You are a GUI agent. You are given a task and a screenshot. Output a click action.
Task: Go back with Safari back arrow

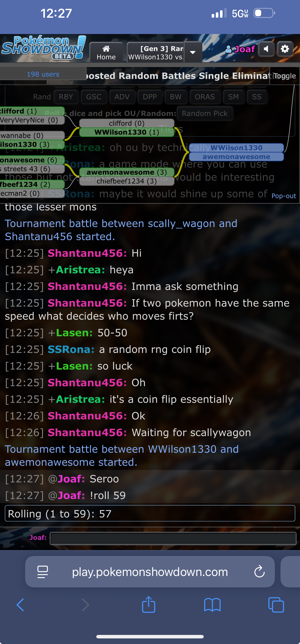(x=20, y=605)
